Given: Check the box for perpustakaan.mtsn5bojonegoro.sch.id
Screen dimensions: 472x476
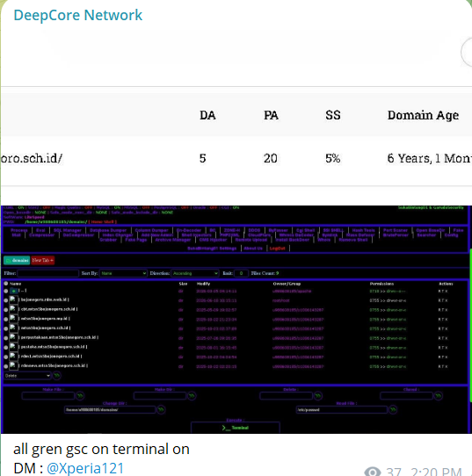Looking at the screenshot, I should click(6, 338).
